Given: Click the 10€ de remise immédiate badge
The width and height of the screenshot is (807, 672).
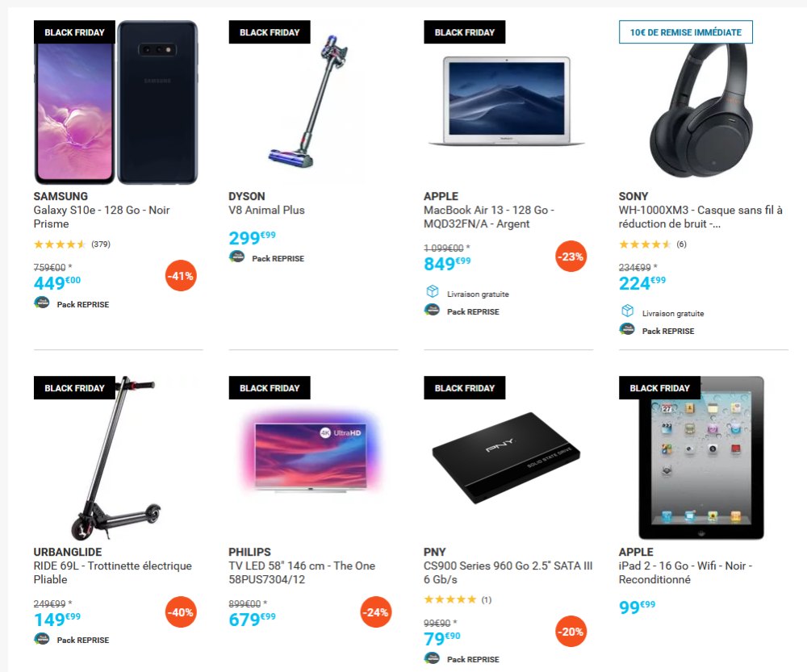Looking at the screenshot, I should pos(685,32).
